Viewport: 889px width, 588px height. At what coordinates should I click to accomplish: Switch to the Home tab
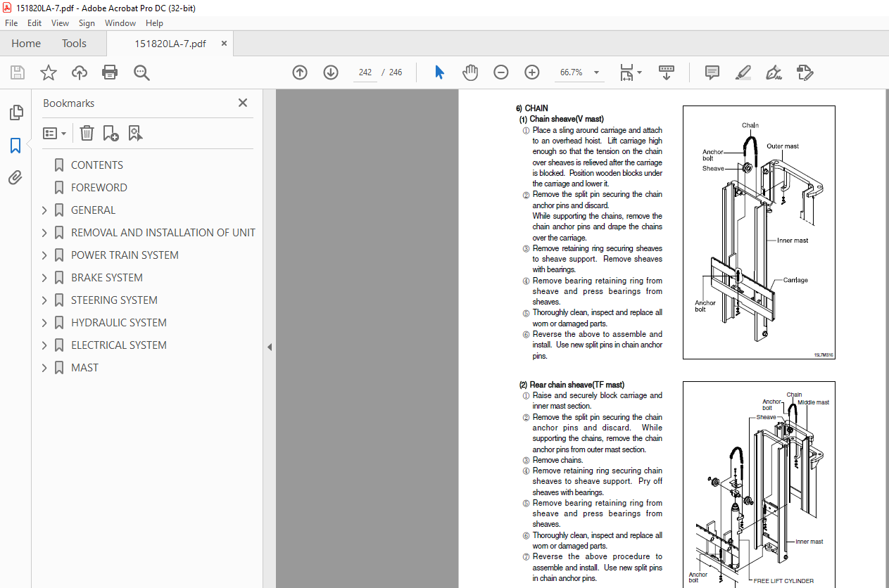[x=26, y=44]
